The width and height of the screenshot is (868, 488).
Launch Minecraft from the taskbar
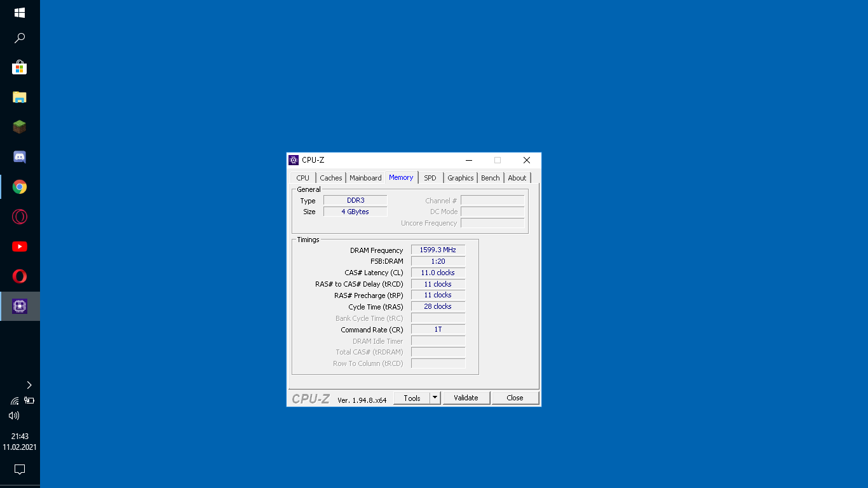20,127
